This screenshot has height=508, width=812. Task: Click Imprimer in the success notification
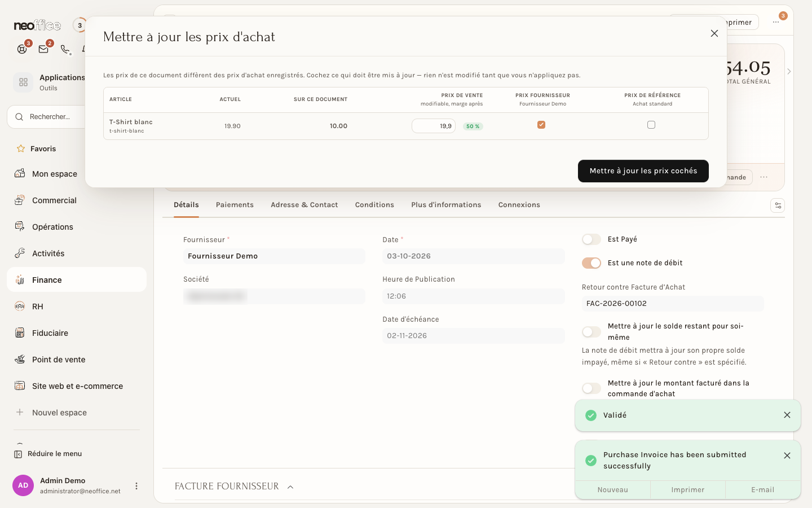click(x=688, y=490)
